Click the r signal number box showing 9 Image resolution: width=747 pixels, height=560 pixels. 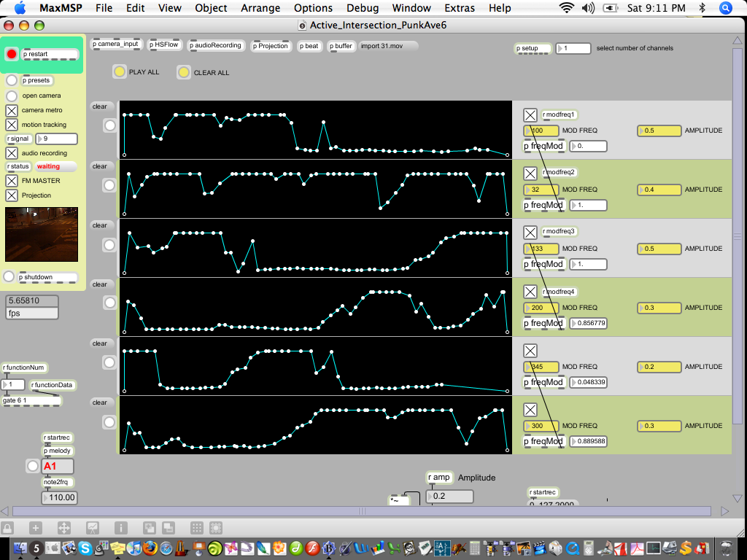pos(56,139)
